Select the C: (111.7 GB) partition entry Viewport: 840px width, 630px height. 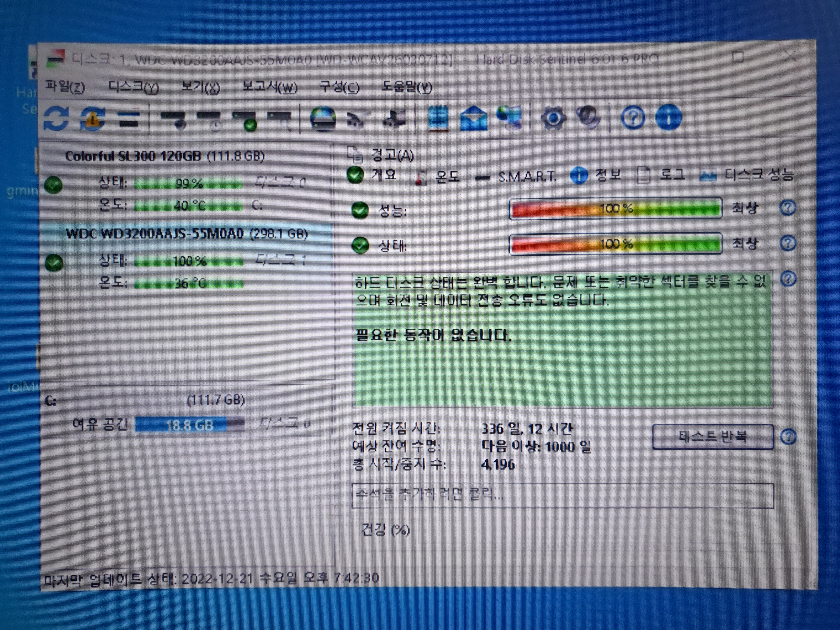[x=187, y=412]
